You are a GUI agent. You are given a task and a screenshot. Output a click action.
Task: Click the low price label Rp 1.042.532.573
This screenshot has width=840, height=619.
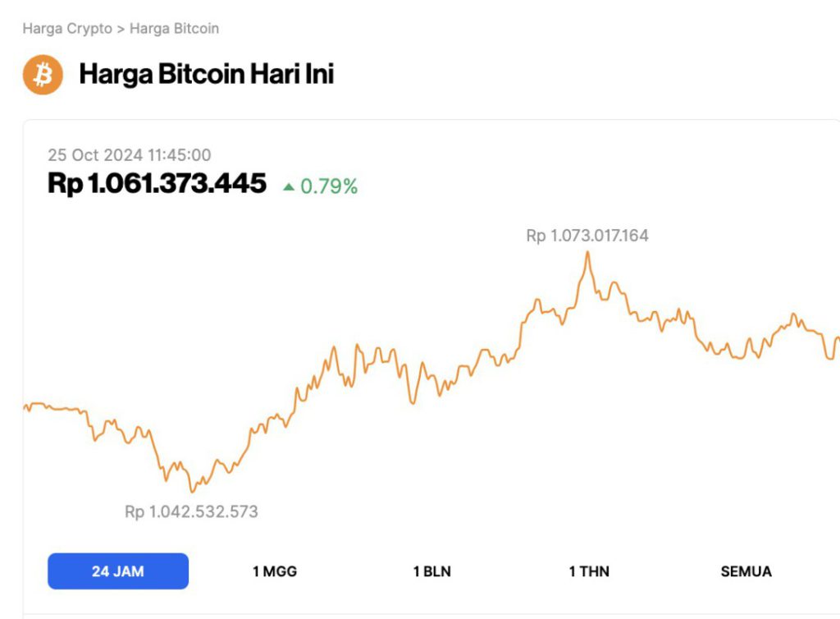click(191, 511)
